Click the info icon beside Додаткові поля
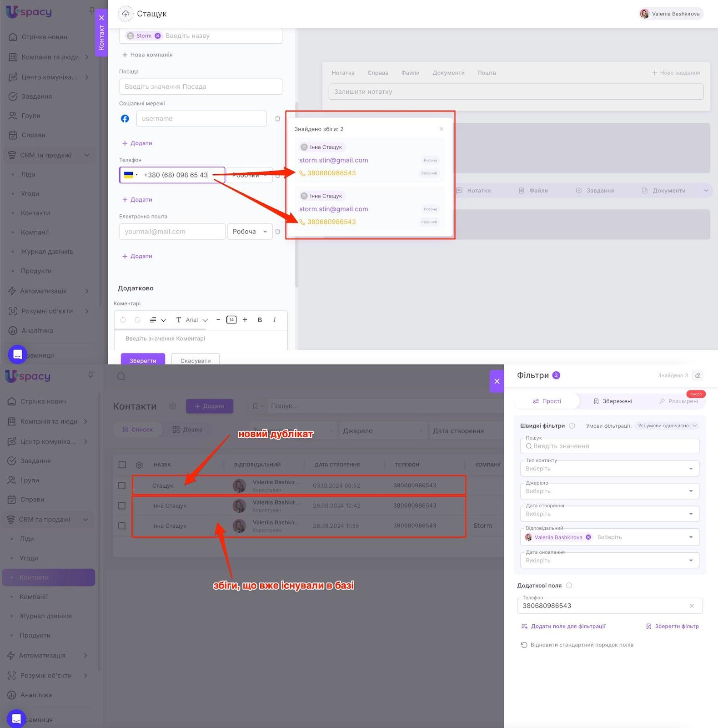The image size is (718, 728). point(569,586)
